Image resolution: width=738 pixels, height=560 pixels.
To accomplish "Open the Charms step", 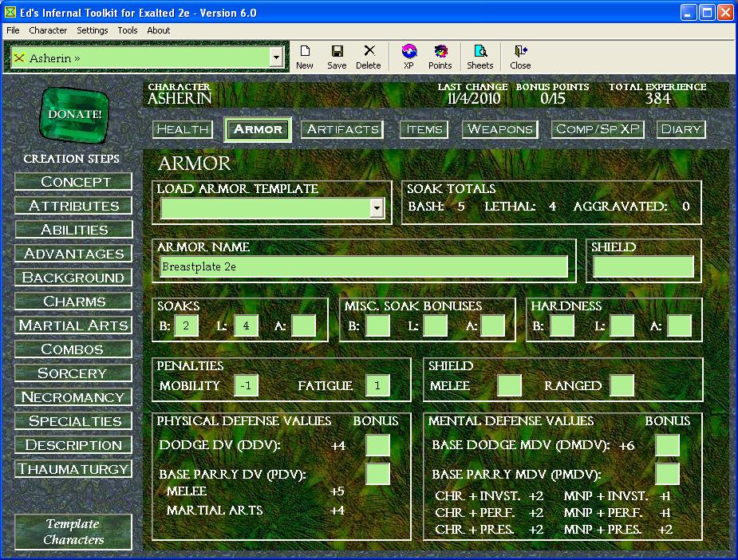I will [73, 302].
